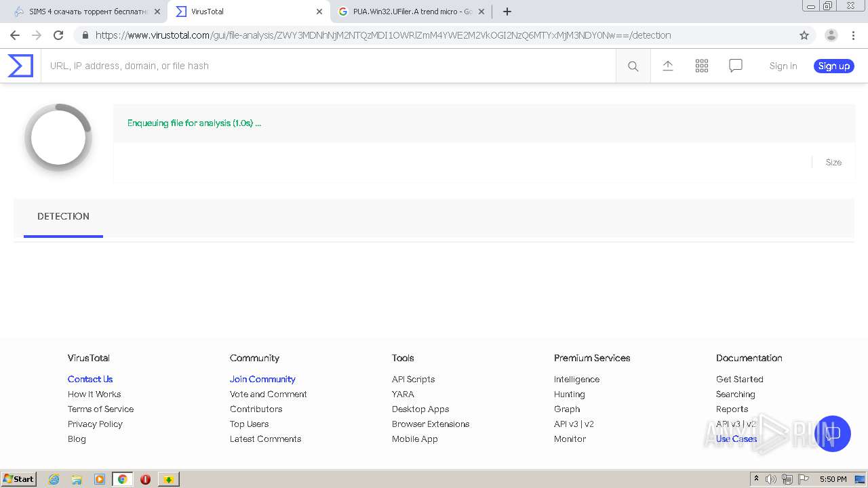Click the Sign in link
868x488 pixels.
pyautogui.click(x=783, y=66)
